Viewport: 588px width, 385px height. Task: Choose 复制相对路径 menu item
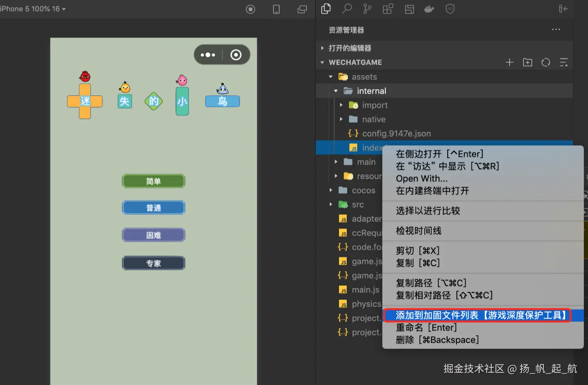click(x=483, y=295)
